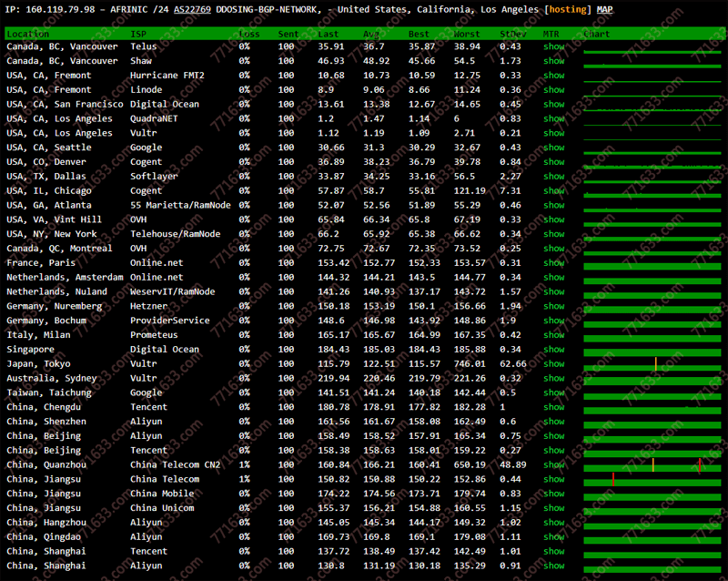The image size is (728, 581).
Task: Click the Worst column header
Action: tap(467, 34)
